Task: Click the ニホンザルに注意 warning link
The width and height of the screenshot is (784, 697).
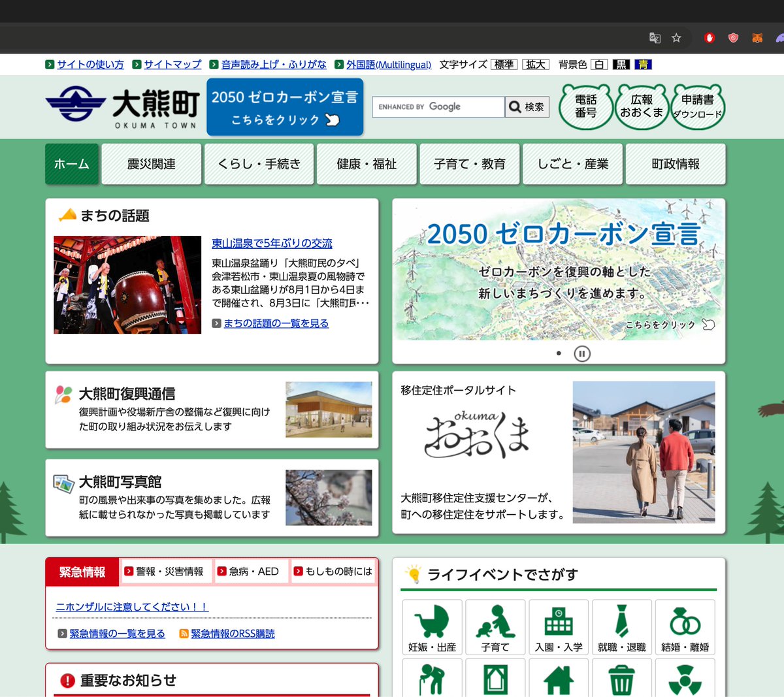Action: click(131, 606)
